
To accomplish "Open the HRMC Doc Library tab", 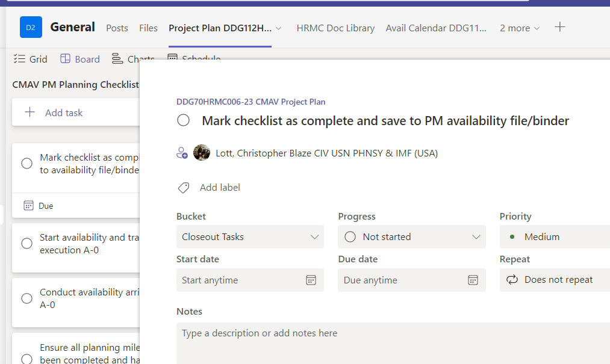I will (335, 28).
